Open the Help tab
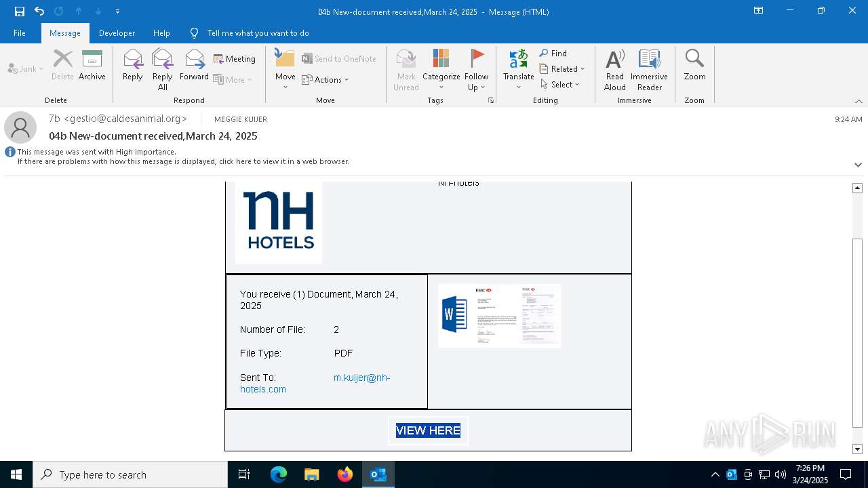Screen dimensions: 868x488 [161, 33]
